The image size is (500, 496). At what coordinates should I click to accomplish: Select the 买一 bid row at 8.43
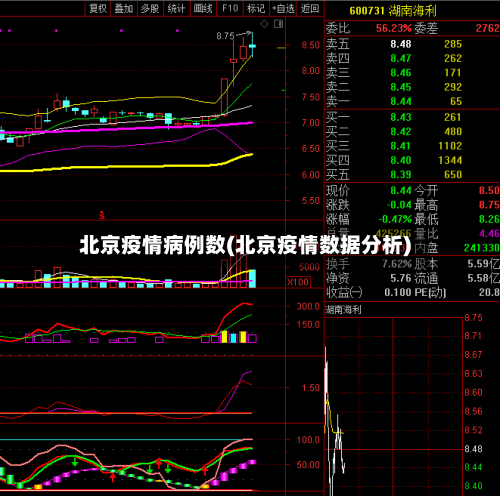(412, 117)
